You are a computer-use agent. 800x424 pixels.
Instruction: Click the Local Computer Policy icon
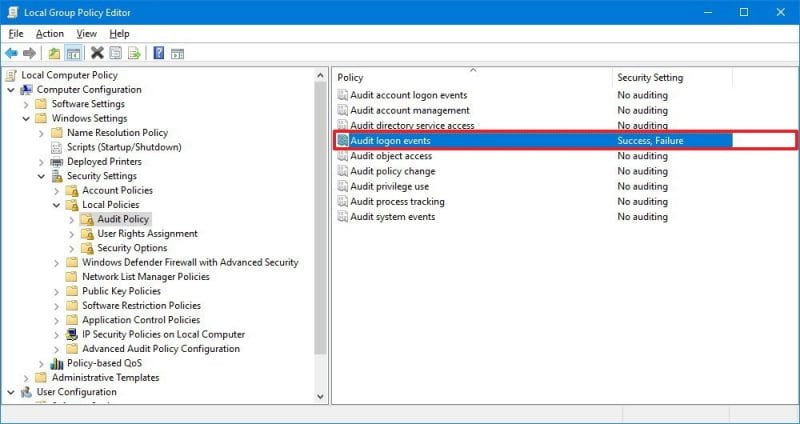(x=11, y=76)
